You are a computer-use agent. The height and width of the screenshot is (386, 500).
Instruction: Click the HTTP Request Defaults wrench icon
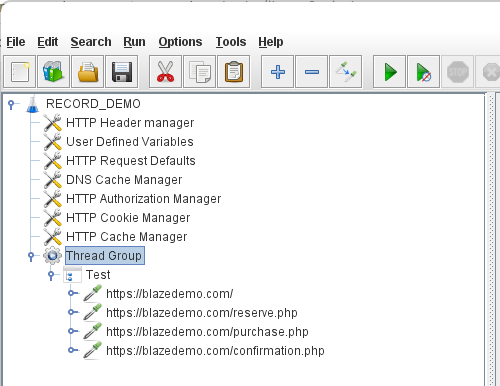pos(52,161)
